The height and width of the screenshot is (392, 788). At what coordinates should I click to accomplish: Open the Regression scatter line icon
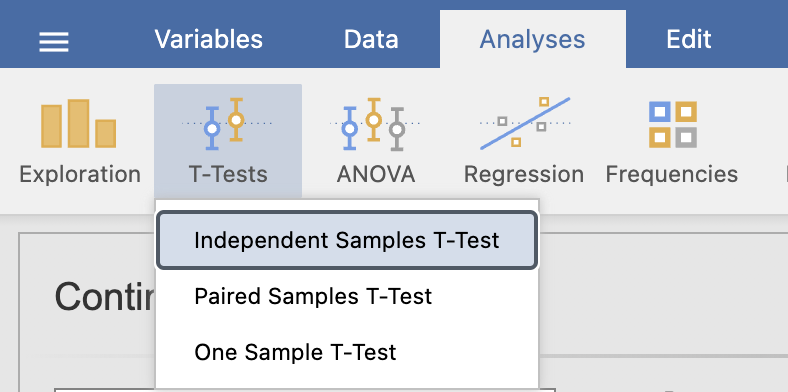[525, 124]
